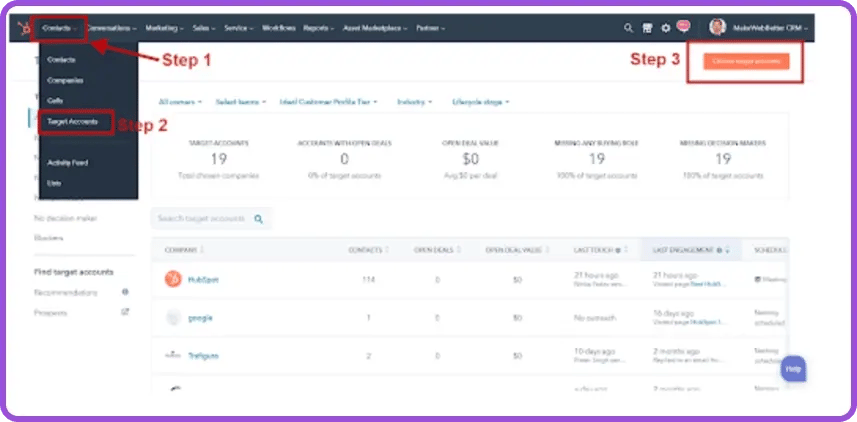This screenshot has width=857, height=422.
Task: Open the marketplace storefront icon
Action: (x=647, y=28)
